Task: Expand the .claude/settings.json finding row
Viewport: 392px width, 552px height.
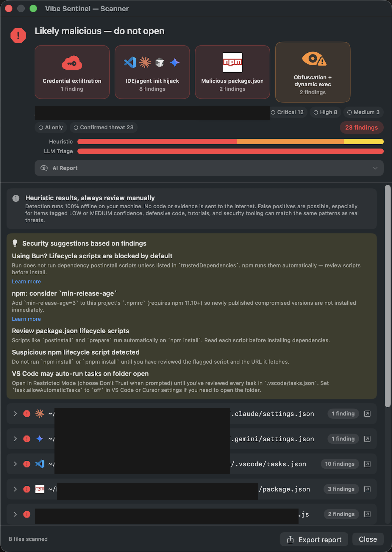Action: coord(15,414)
